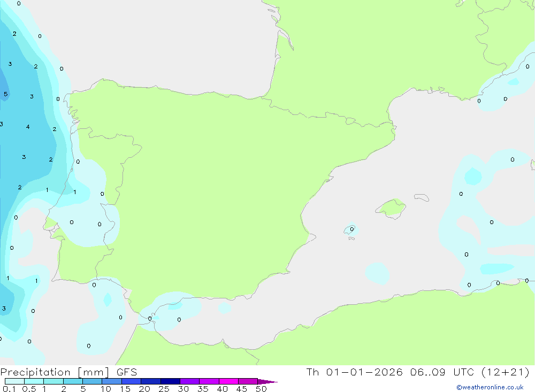
Task: Click the "15" color scale label
Action: 125,389
